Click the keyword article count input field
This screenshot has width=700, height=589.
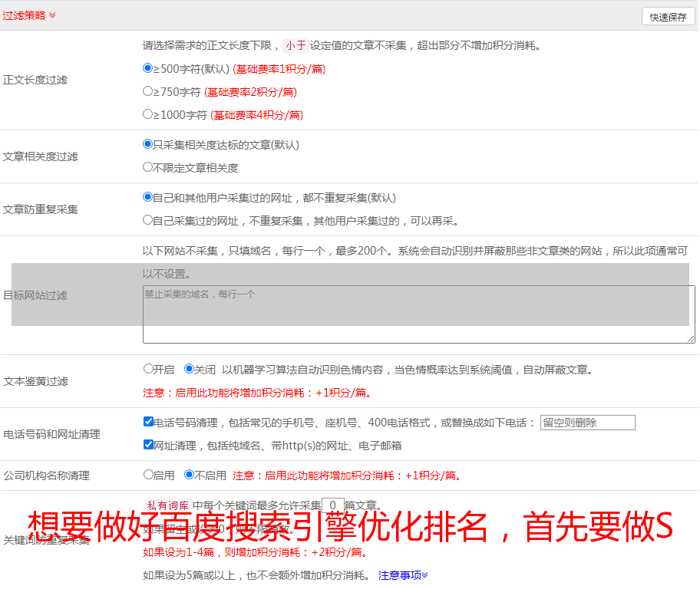pos(332,505)
